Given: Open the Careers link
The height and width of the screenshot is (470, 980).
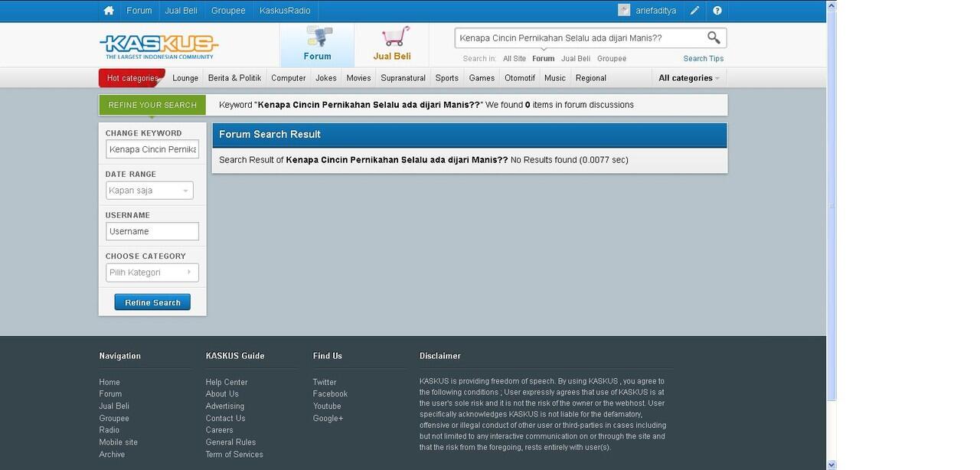Looking at the screenshot, I should click(220, 430).
